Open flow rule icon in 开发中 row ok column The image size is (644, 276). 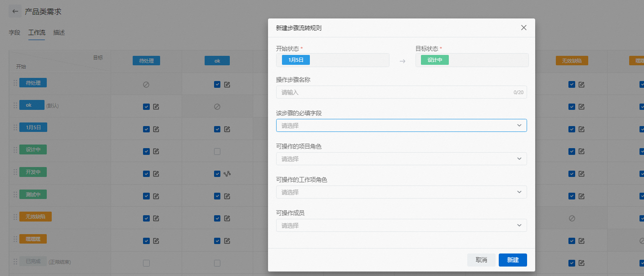(x=227, y=174)
